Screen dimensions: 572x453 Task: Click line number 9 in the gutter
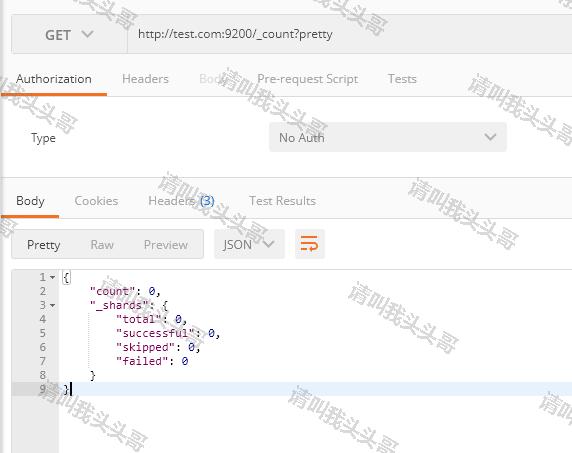43,389
